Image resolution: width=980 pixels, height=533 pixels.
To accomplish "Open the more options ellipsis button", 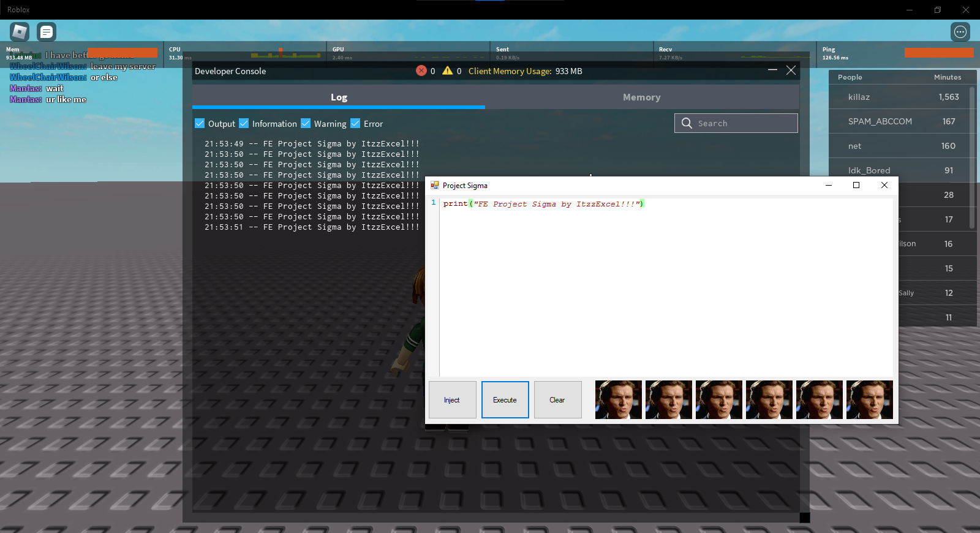I will coord(960,32).
